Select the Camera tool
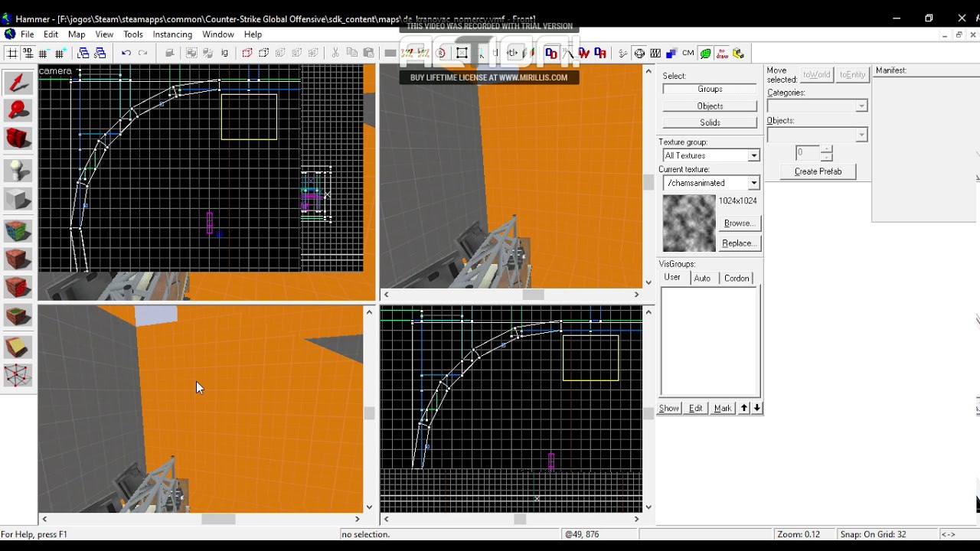Viewport: 980px width, 551px height. point(18,139)
